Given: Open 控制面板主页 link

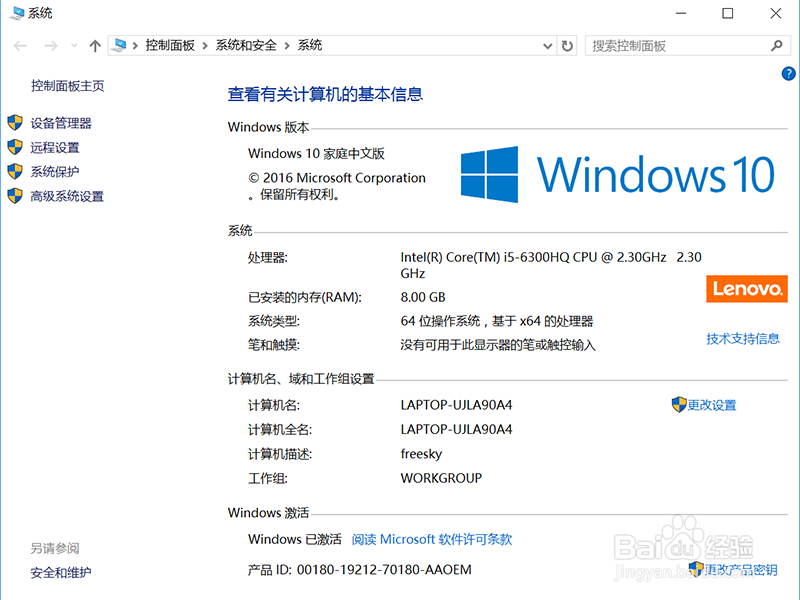Looking at the screenshot, I should [67, 86].
